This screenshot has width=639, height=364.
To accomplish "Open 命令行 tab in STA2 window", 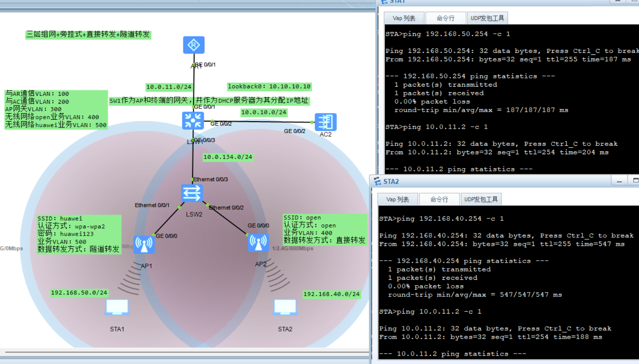I will coord(439,199).
